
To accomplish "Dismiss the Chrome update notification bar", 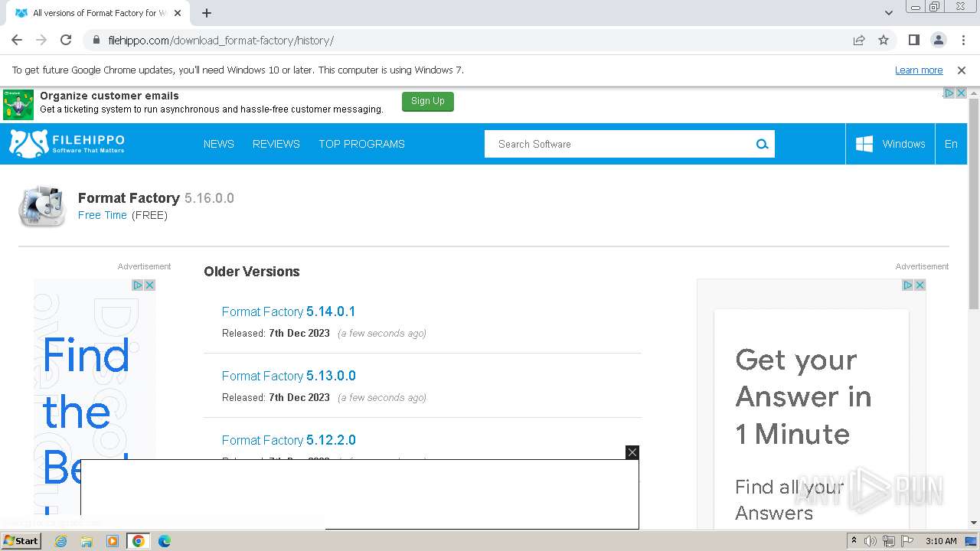I will pos(962,70).
